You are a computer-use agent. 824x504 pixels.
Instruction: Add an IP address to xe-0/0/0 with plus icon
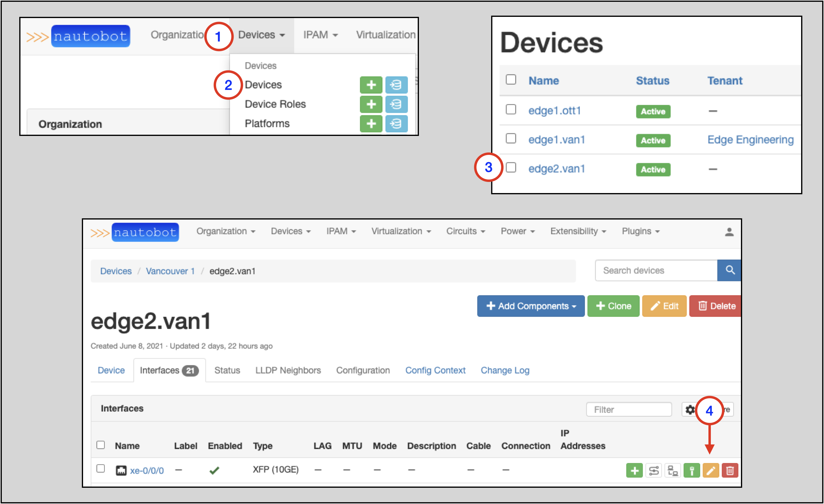tap(634, 470)
